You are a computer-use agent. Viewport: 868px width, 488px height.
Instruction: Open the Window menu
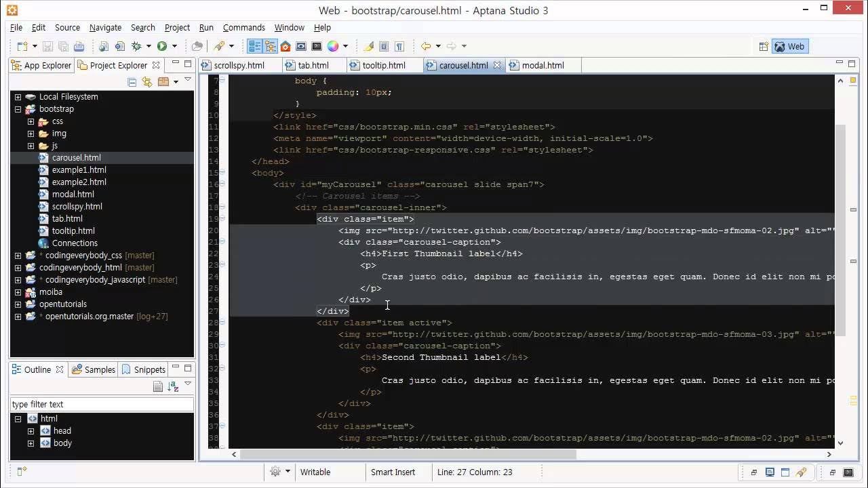coord(289,27)
